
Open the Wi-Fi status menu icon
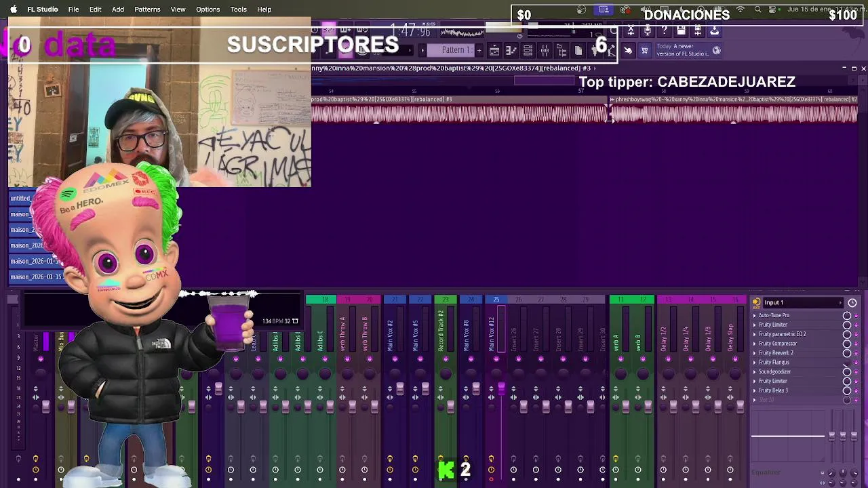pyautogui.click(x=741, y=9)
